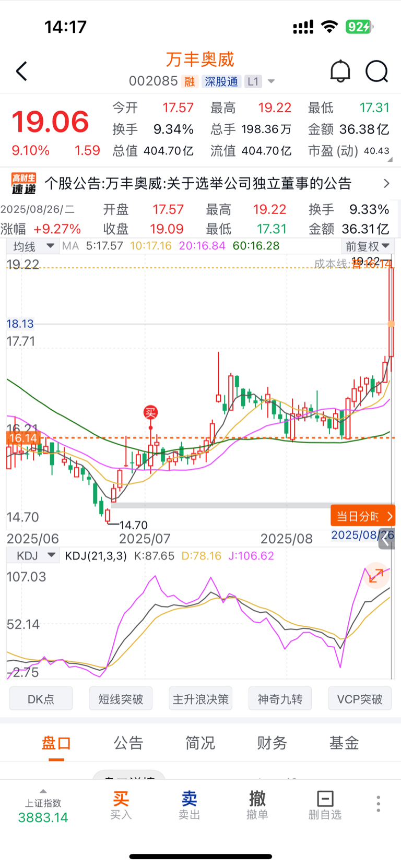This screenshot has width=401, height=868.
Task: Tap the orange 16.14 cost line label
Action: coord(23,438)
